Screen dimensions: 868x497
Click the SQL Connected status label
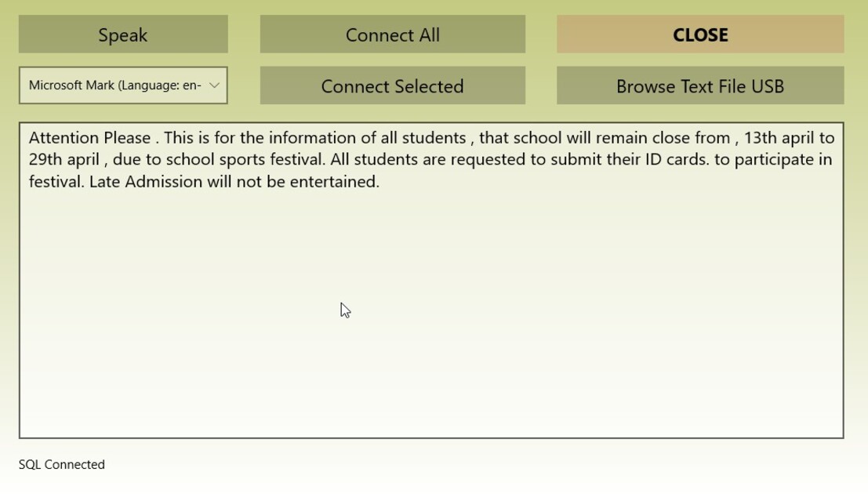click(62, 464)
